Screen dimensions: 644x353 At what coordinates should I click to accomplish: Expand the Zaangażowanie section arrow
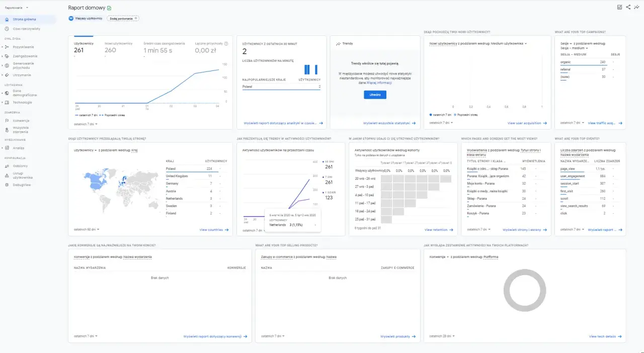click(2, 56)
